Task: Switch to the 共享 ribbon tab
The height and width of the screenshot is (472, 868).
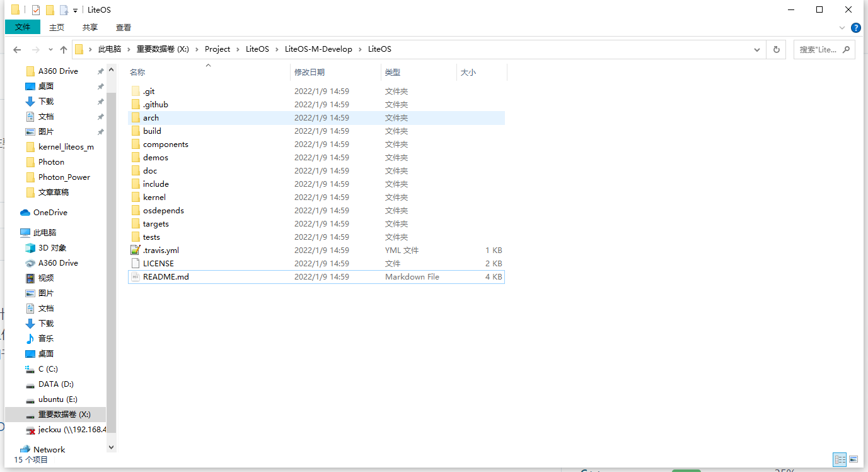Action: pos(90,27)
